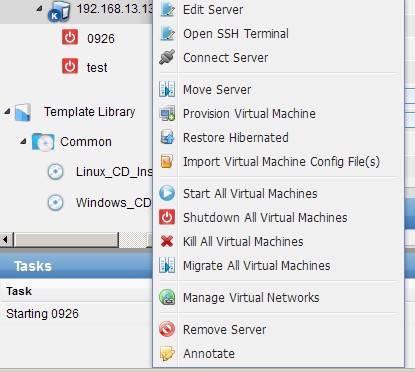Click the horizontal scrollbar left arrow

(5, 240)
